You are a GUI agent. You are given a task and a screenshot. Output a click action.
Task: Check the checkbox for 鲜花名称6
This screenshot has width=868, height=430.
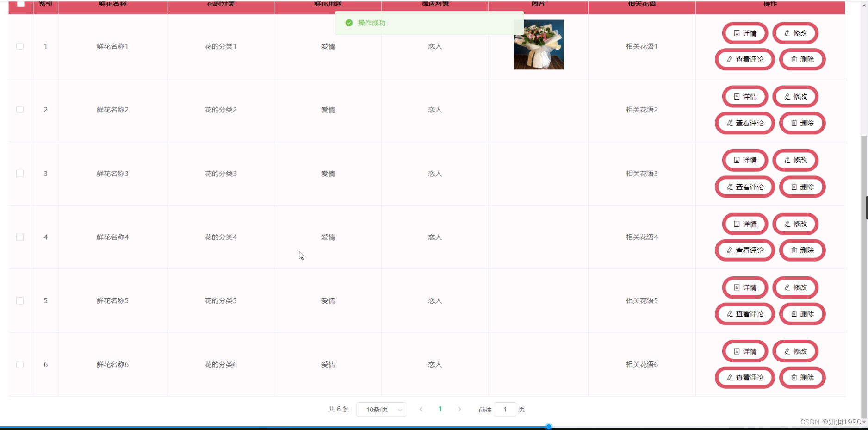point(20,364)
